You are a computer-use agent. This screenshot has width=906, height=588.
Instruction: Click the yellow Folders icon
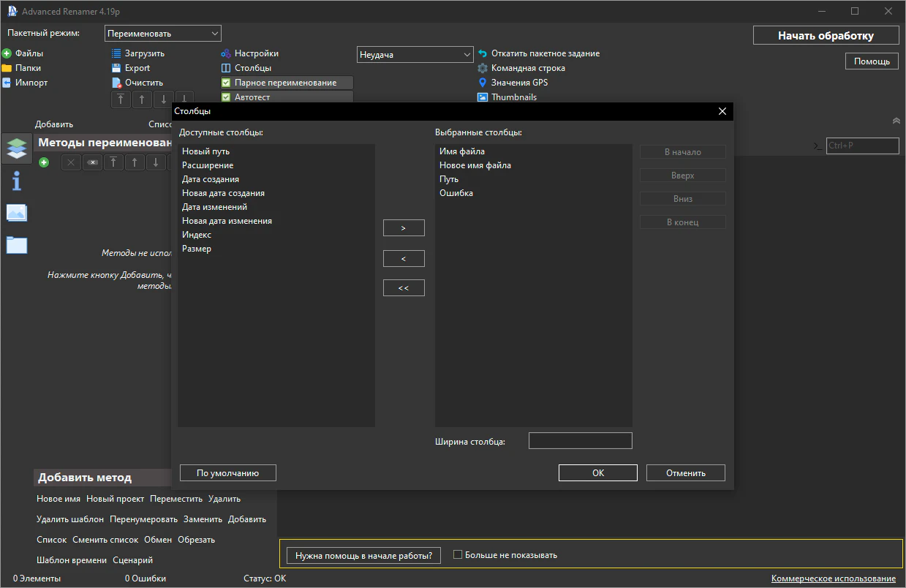[x=7, y=68]
